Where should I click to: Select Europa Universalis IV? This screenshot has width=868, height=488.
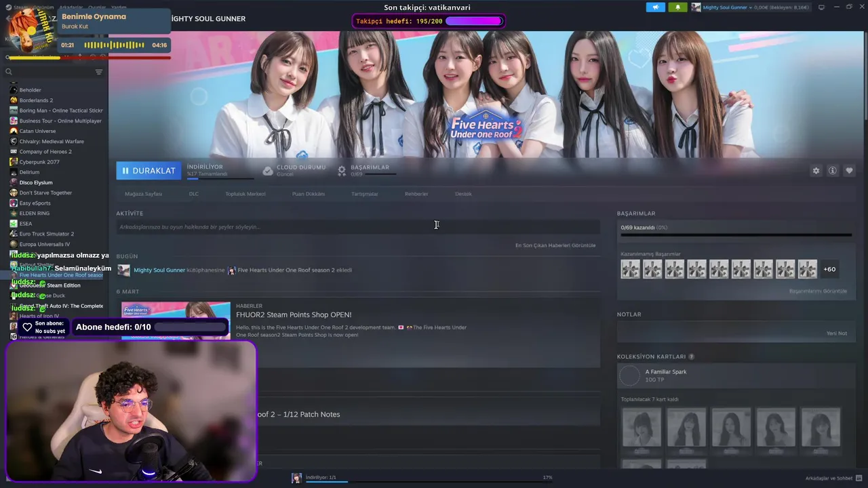45,244
